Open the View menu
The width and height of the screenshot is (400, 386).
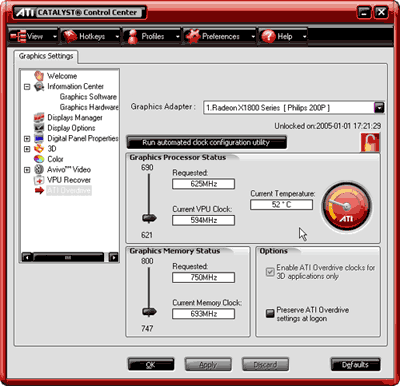click(x=33, y=36)
